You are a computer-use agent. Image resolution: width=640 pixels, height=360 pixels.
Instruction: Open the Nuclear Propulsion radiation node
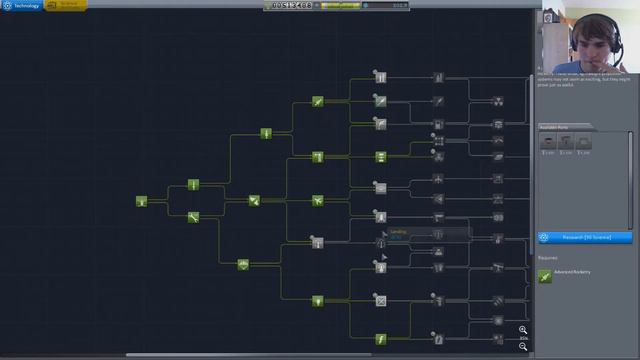[x=498, y=101]
